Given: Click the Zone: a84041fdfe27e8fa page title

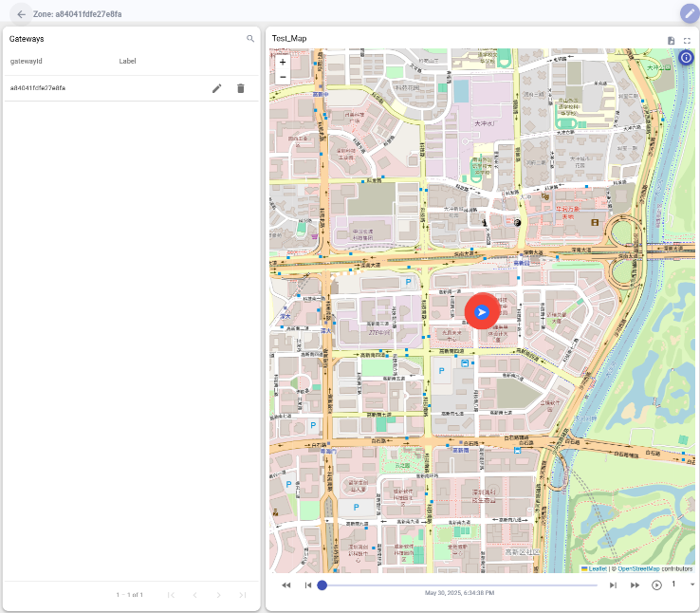Looking at the screenshot, I should click(x=77, y=14).
